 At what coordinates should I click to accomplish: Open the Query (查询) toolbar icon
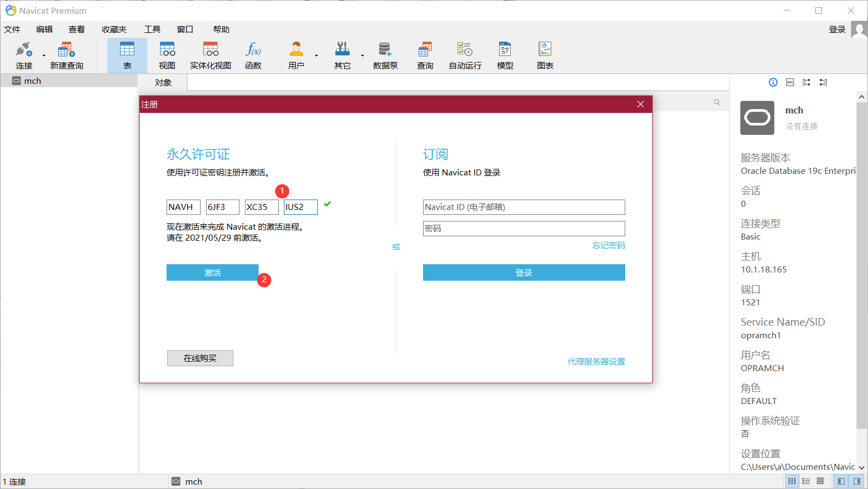tap(425, 55)
